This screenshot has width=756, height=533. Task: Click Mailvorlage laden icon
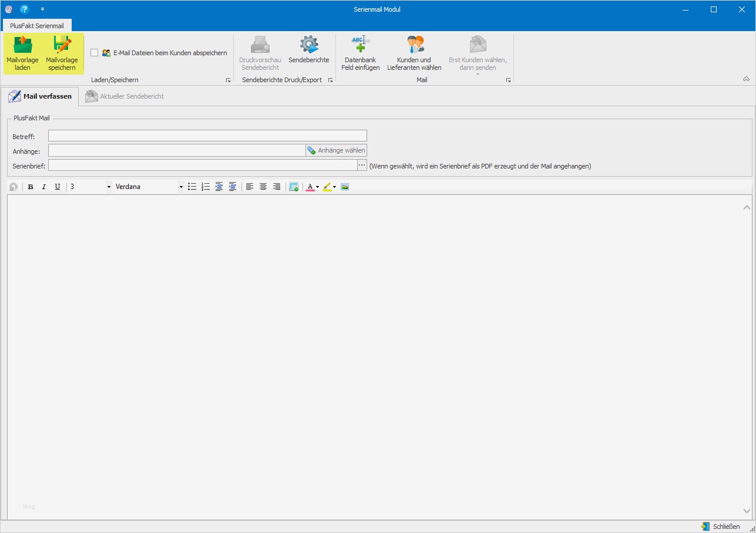tap(22, 46)
